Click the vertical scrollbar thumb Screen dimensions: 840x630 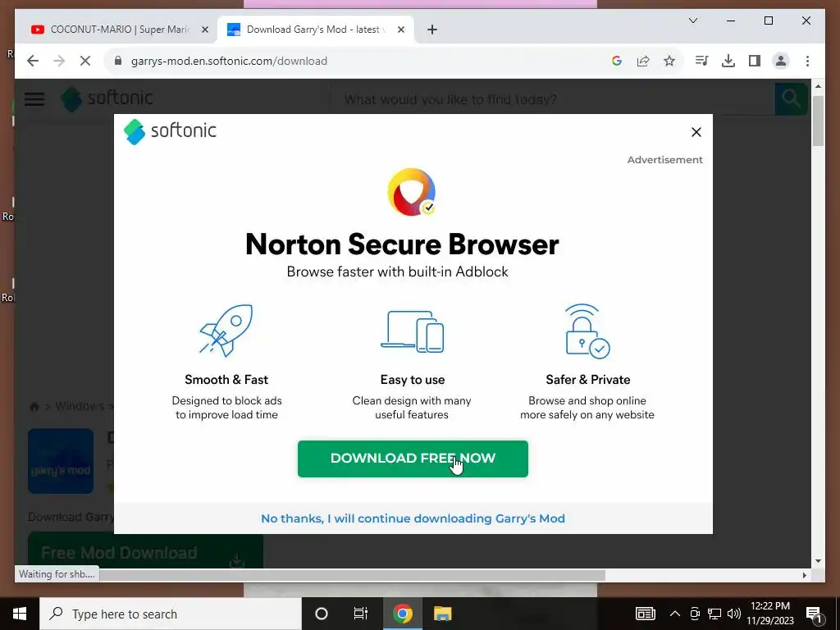click(818, 121)
